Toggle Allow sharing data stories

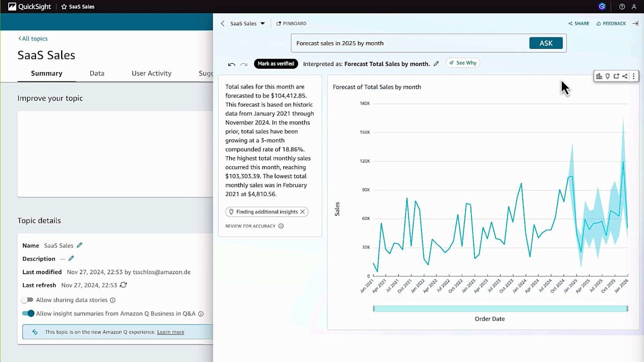pos(27,300)
